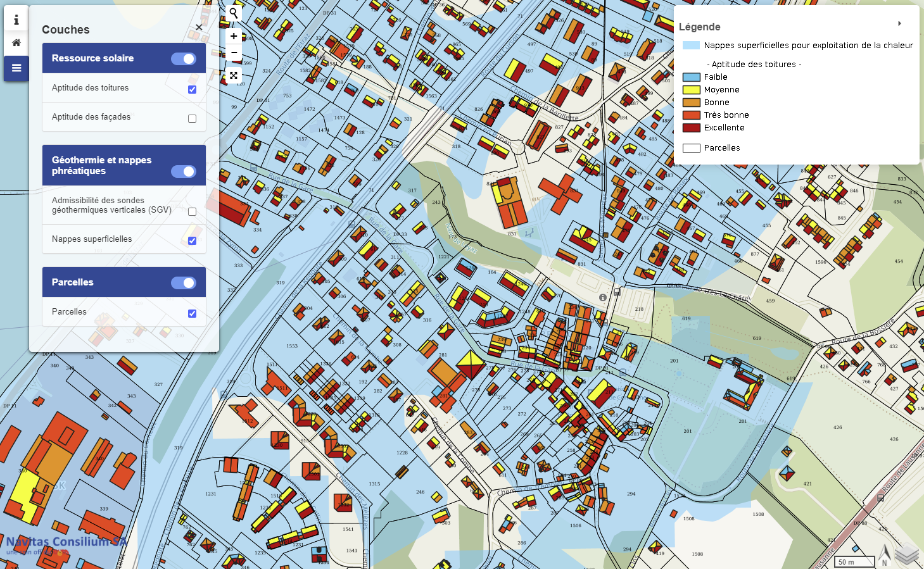
Task: Zoom out with the minus button
Action: tap(234, 53)
